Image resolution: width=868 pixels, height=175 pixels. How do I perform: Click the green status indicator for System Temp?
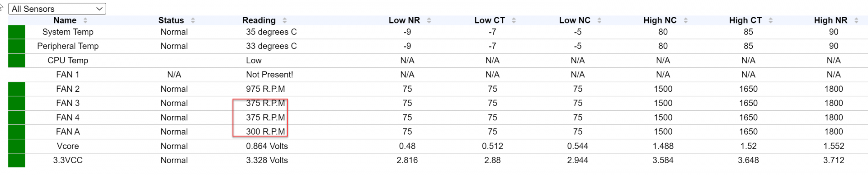(17, 32)
